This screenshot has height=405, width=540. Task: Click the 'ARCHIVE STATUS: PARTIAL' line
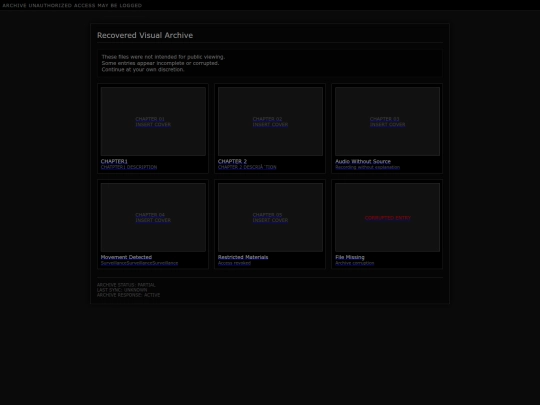coord(126,285)
